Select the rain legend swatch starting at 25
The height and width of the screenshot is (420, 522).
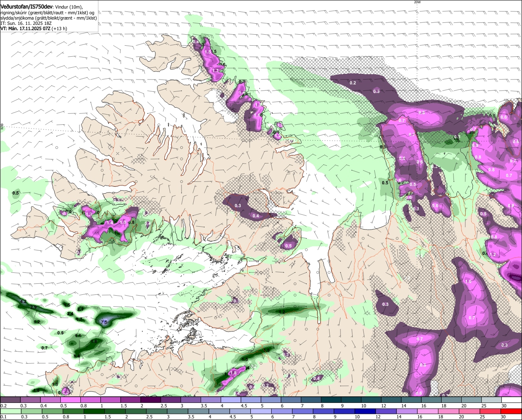[x=490, y=411]
